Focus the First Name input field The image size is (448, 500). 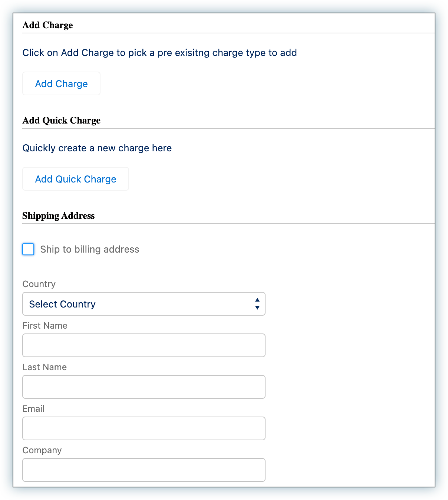(144, 345)
